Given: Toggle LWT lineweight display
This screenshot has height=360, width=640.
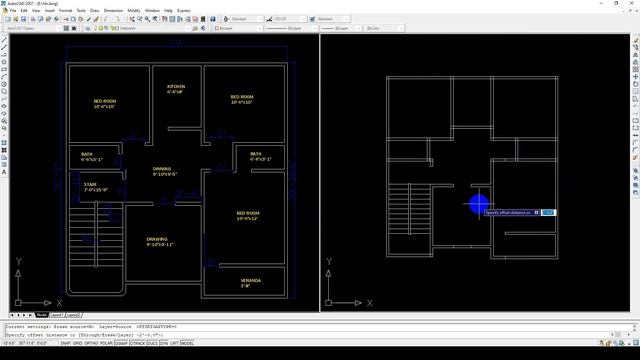Looking at the screenshot, I should coord(174,343).
